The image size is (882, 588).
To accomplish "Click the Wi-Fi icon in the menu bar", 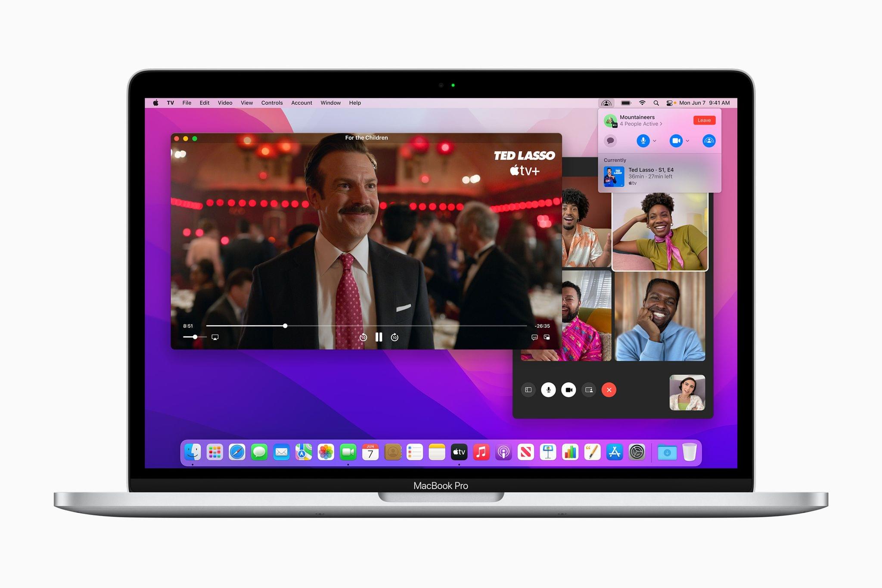I will tap(641, 104).
